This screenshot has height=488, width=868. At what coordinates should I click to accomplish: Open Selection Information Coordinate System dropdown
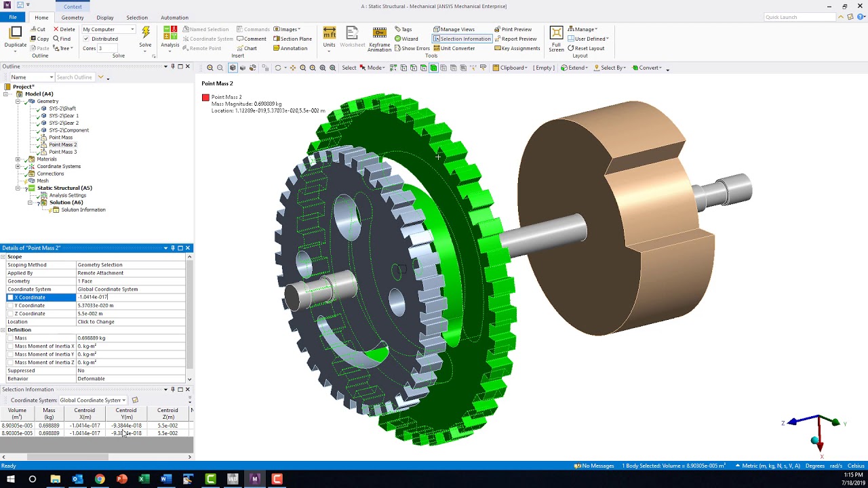point(93,401)
